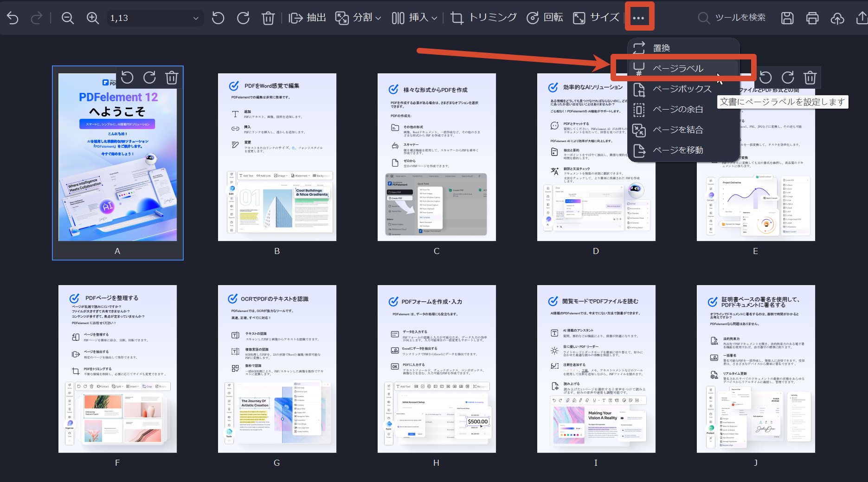Delete page E using its thumbnail trash icon

coord(810,78)
